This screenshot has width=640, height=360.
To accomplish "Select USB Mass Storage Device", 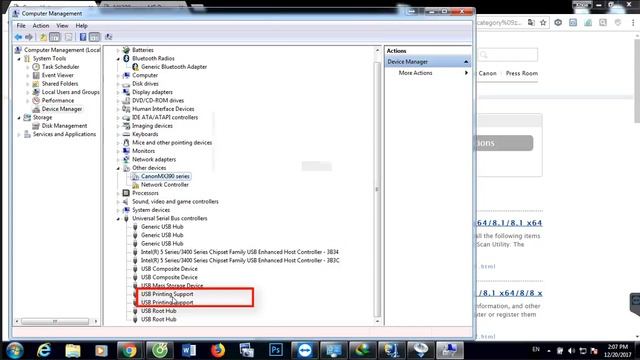I will (172, 285).
